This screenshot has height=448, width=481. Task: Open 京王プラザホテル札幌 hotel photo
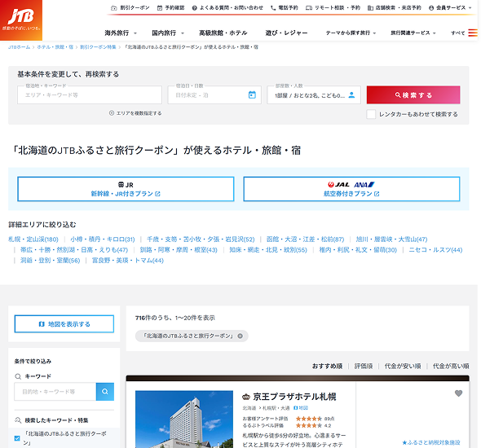tap(184, 419)
